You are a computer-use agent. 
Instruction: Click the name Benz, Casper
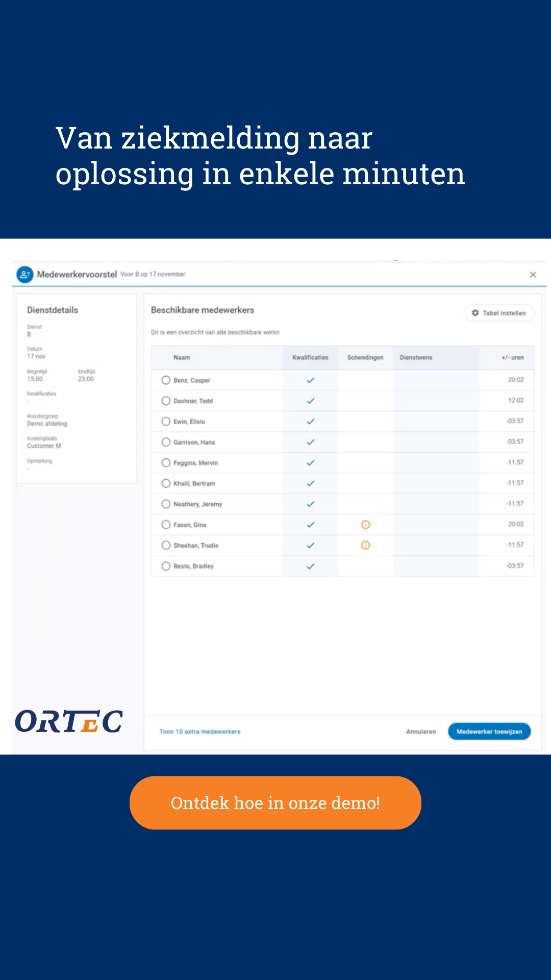pyautogui.click(x=192, y=380)
